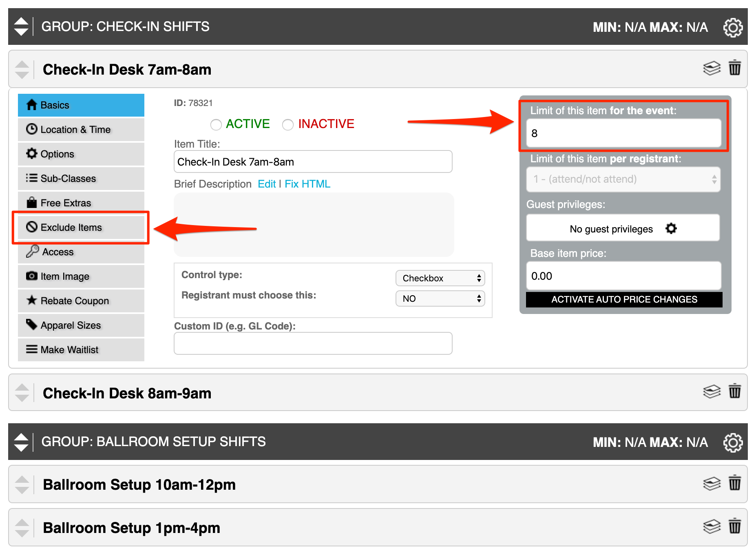
Task: Select the INACTIVE radio button
Action: [x=288, y=124]
